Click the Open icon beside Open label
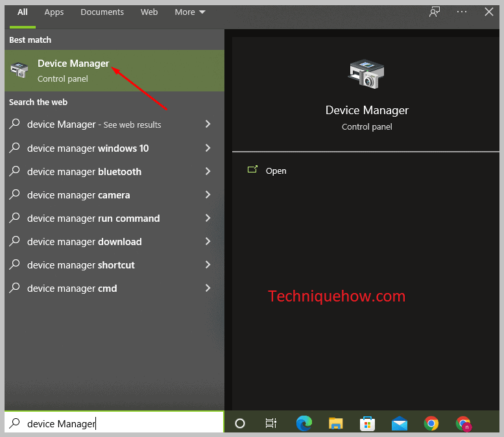504x437 pixels. (252, 169)
